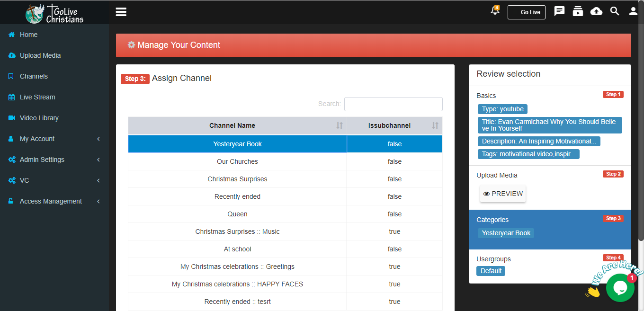
Task: Click the Step 2 badge in review
Action: 613,174
